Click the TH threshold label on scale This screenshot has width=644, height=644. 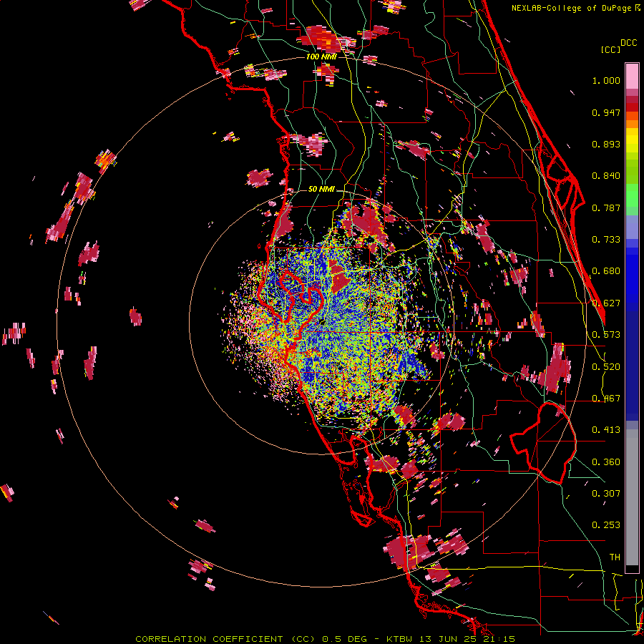coord(615,557)
